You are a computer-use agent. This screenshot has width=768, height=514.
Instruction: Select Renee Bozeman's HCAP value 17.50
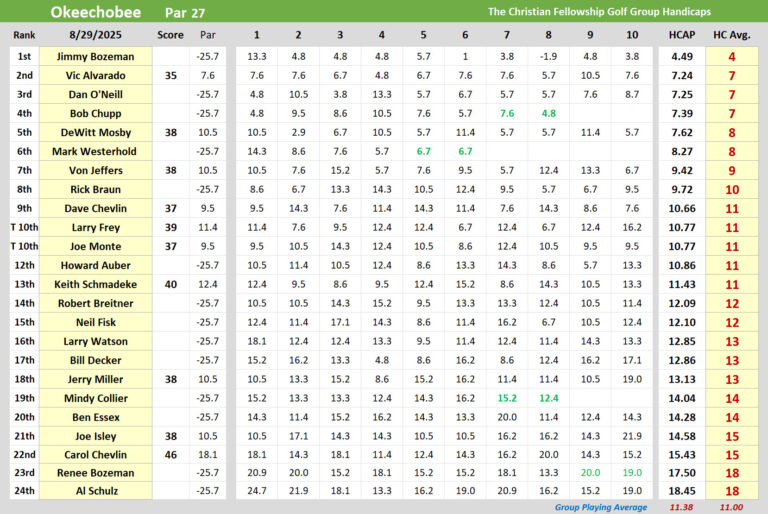[x=682, y=473]
